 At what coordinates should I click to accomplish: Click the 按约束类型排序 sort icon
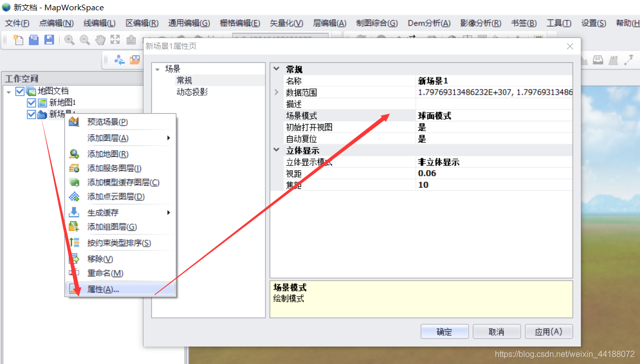74,243
